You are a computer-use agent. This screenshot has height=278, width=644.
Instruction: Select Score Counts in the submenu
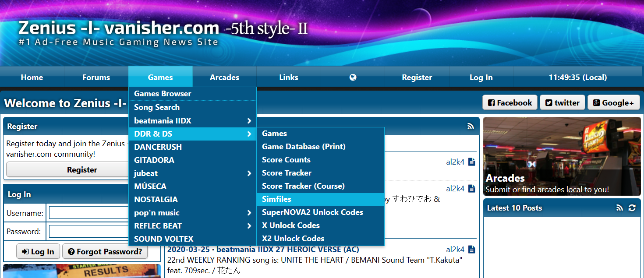320,160
